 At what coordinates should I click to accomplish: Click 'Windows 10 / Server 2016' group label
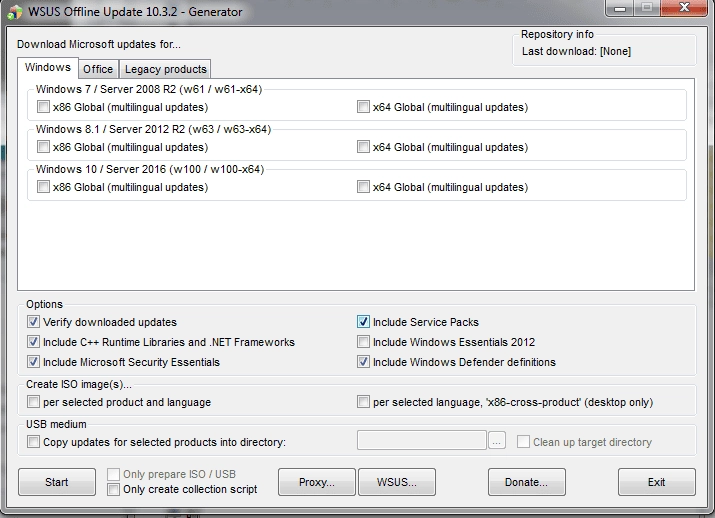(x=150, y=169)
